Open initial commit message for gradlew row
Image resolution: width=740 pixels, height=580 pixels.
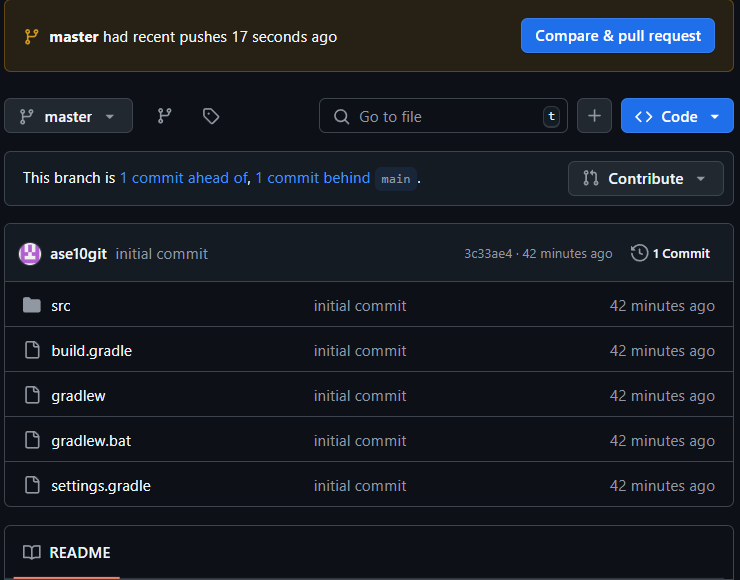click(360, 396)
